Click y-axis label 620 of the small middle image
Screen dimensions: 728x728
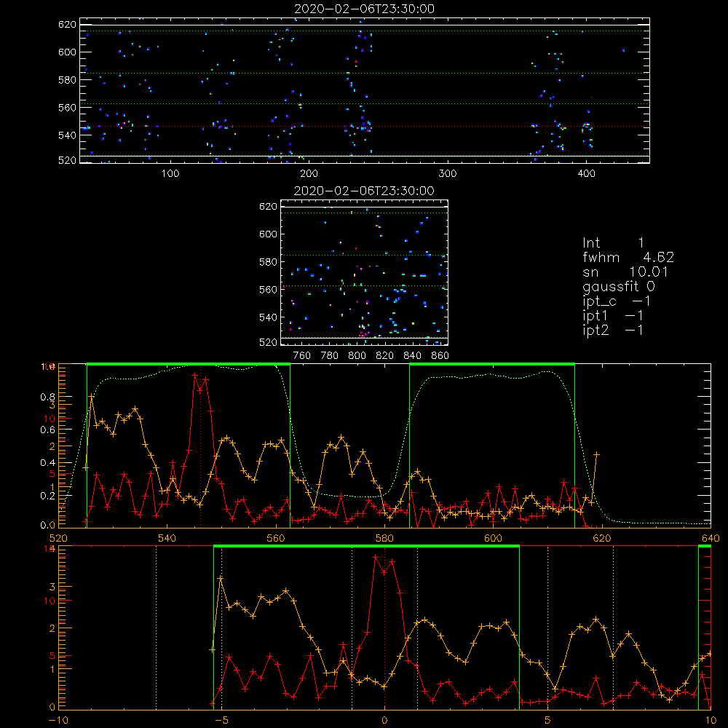(x=269, y=207)
